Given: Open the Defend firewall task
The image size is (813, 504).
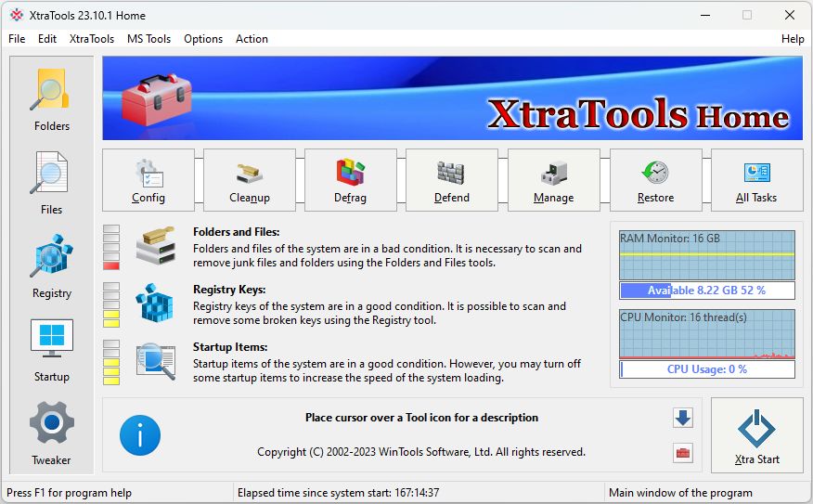Looking at the screenshot, I should pos(452,180).
